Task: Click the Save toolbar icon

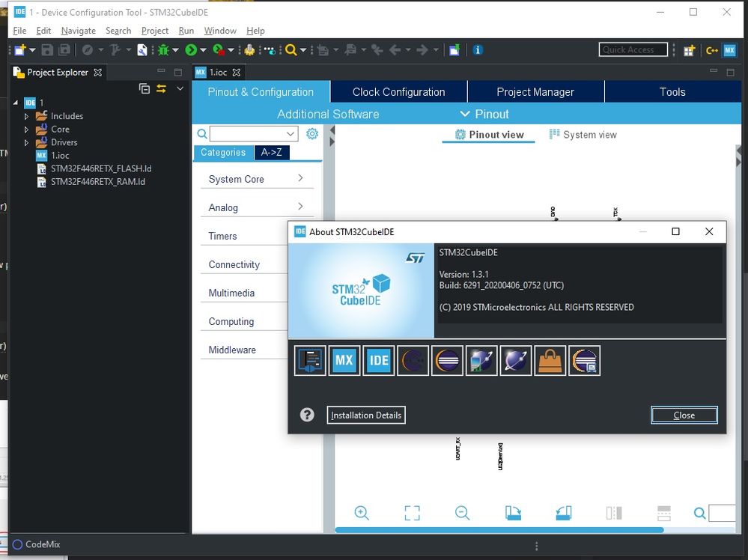Action: click(x=47, y=50)
